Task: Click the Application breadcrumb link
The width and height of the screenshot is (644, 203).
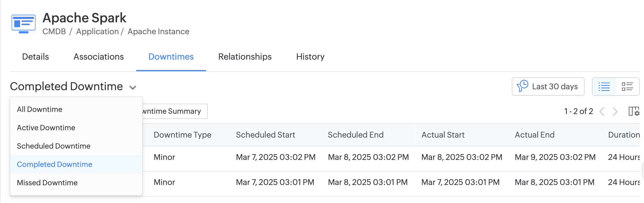Action: [97, 31]
